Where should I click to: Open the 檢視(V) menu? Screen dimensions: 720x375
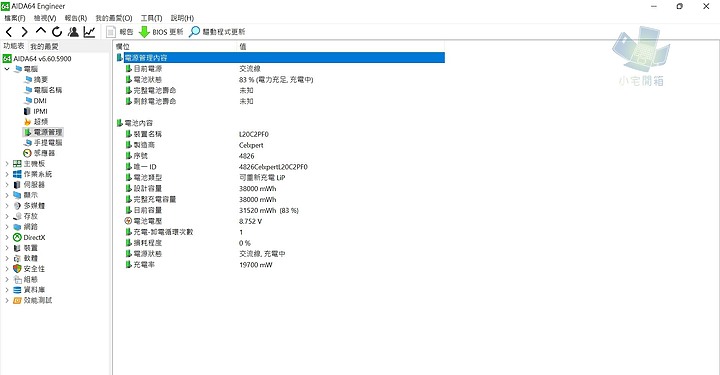45,18
